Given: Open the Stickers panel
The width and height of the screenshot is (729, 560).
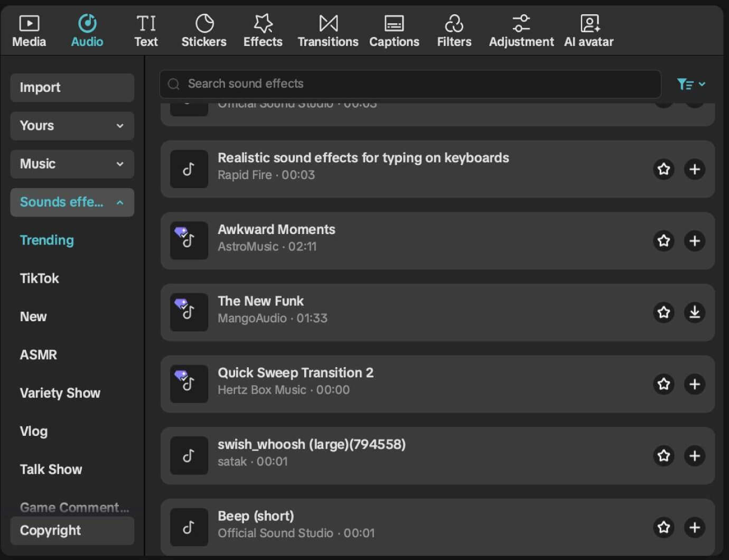Looking at the screenshot, I should pos(203,31).
